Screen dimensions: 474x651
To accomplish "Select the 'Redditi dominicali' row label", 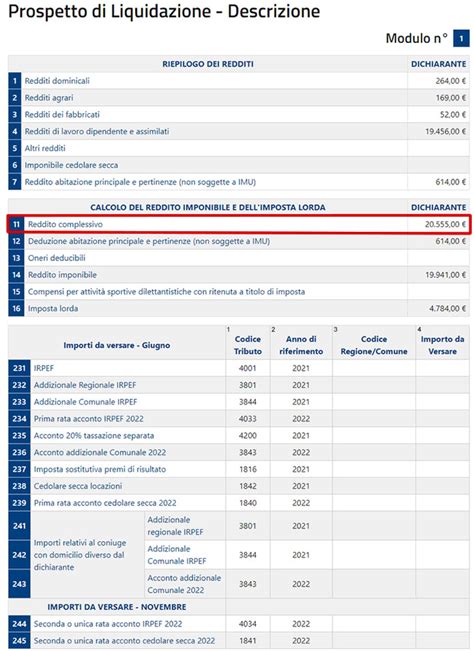I will pos(57,81).
